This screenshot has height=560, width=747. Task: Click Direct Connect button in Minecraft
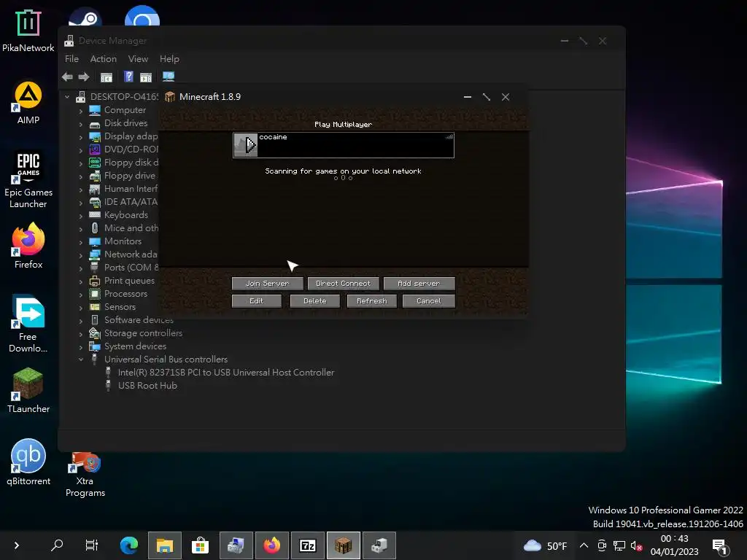point(343,284)
